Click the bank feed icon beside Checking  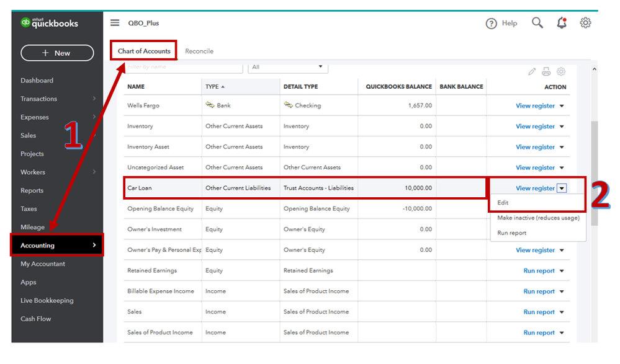coord(288,105)
